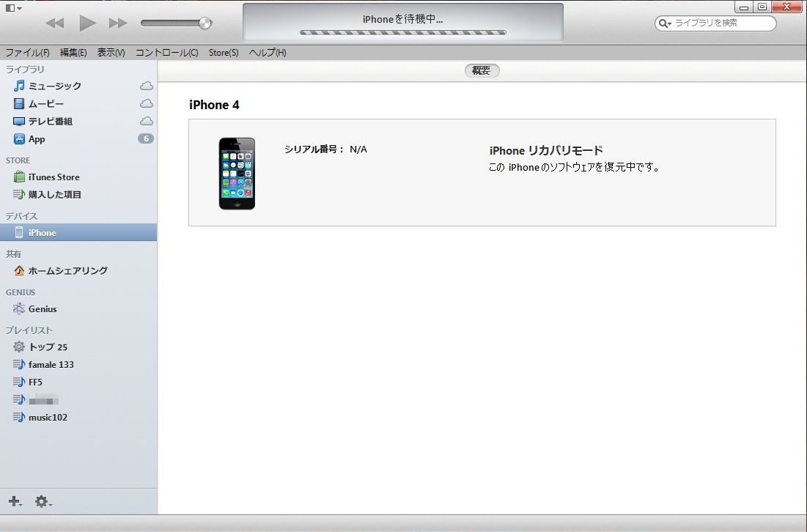
Task: Open the コントロール(C) menu
Action: coord(167,53)
